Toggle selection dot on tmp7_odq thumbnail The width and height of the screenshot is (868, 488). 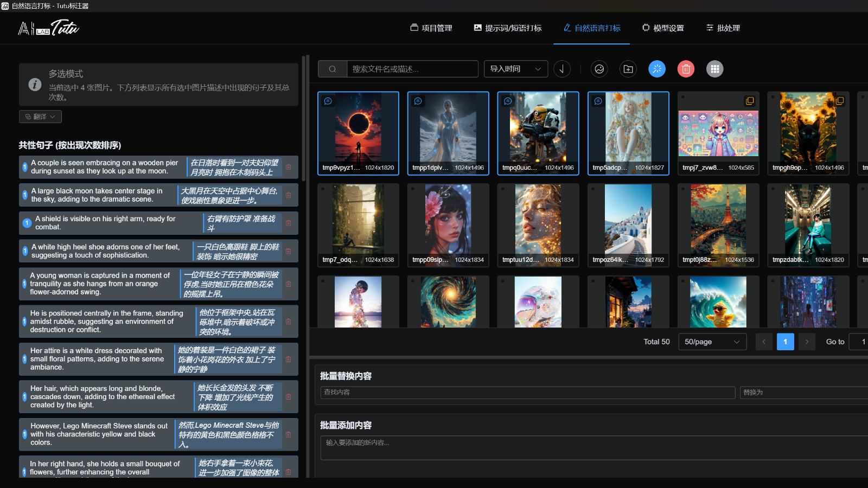pos(323,189)
